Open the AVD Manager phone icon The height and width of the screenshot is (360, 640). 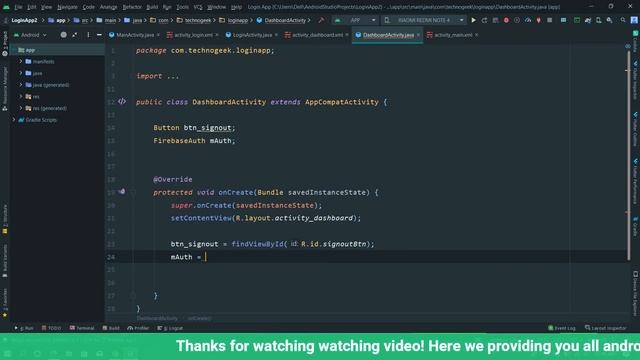coord(598,20)
